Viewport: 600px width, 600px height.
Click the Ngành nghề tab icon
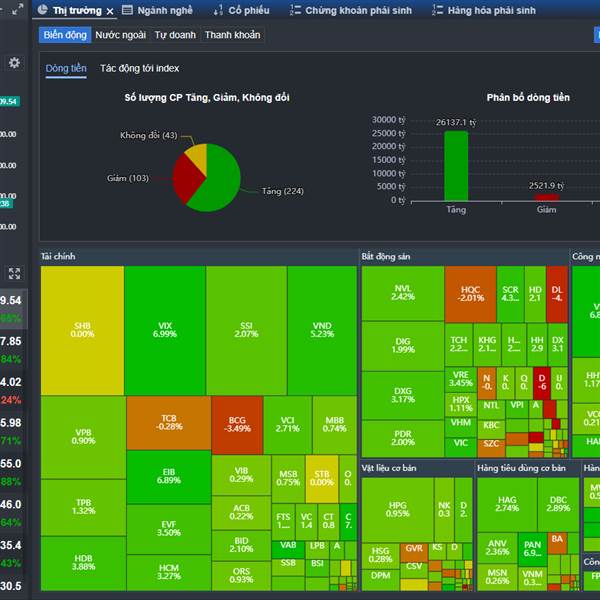(127, 10)
